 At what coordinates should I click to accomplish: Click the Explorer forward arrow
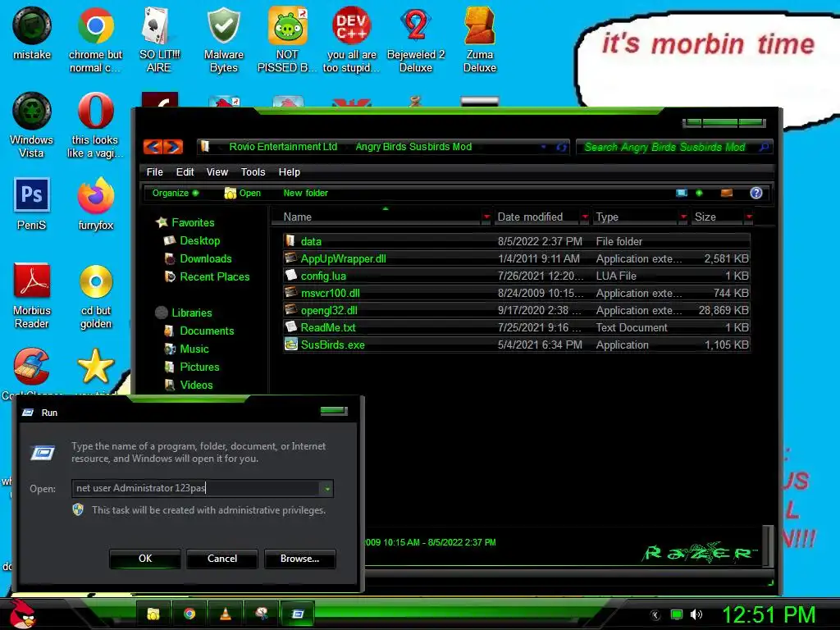173,147
